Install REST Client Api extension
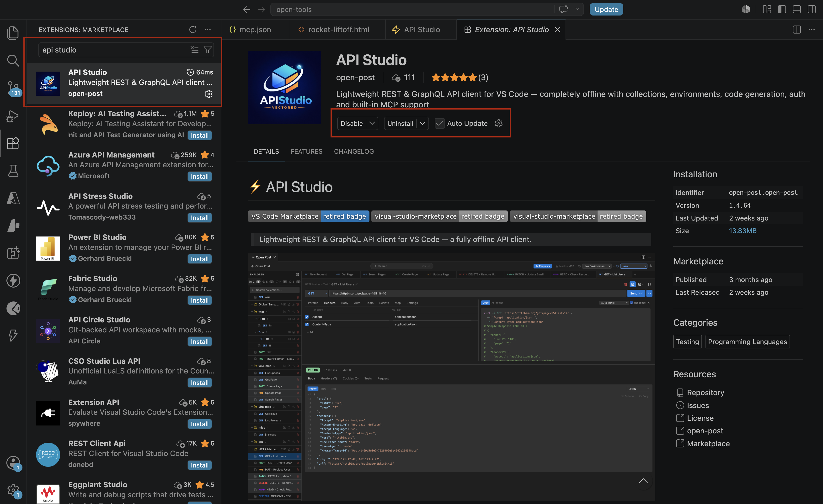This screenshot has height=504, width=823. click(199, 465)
